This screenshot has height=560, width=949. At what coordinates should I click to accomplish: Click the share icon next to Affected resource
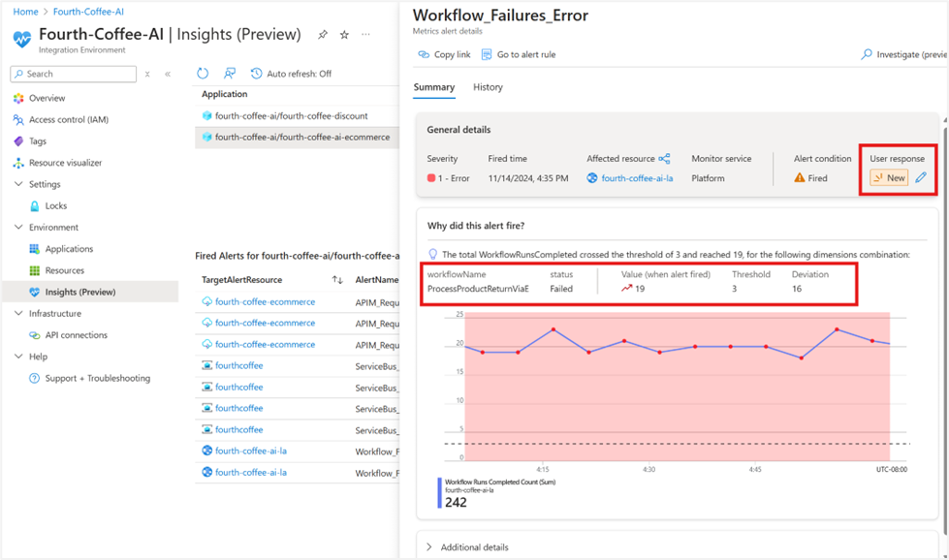664,159
